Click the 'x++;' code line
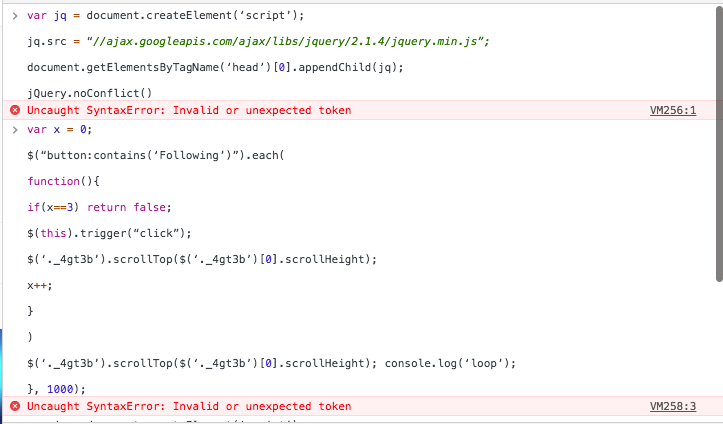The image size is (723, 424). (40, 285)
